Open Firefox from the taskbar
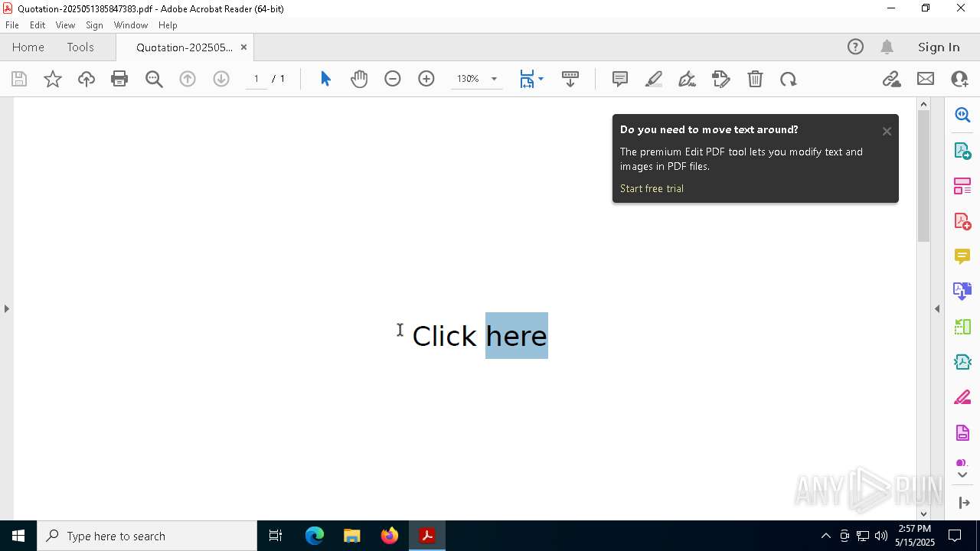Image resolution: width=980 pixels, height=551 pixels. pos(390,536)
